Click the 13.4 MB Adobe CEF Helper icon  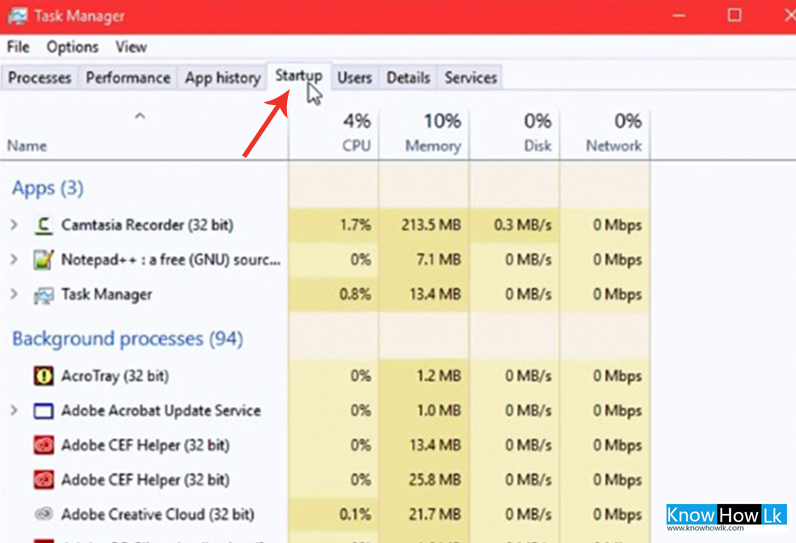point(44,445)
